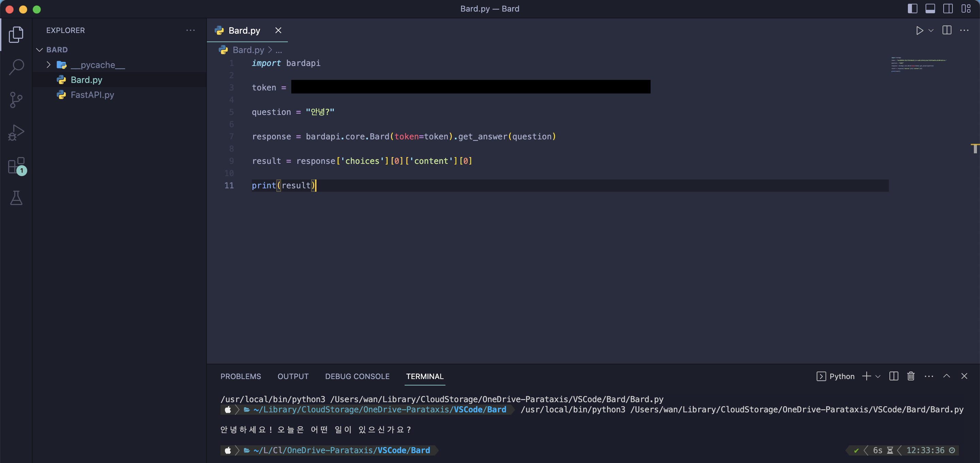Open run button dropdown arrow
This screenshot has width=980, height=463.
tap(931, 30)
